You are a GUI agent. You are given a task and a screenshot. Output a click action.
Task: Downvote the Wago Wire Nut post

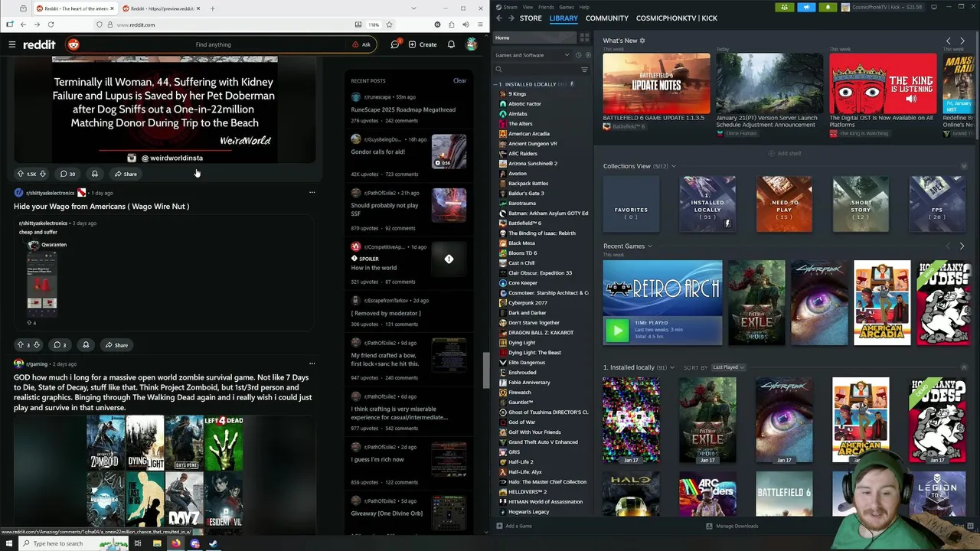[37, 345]
